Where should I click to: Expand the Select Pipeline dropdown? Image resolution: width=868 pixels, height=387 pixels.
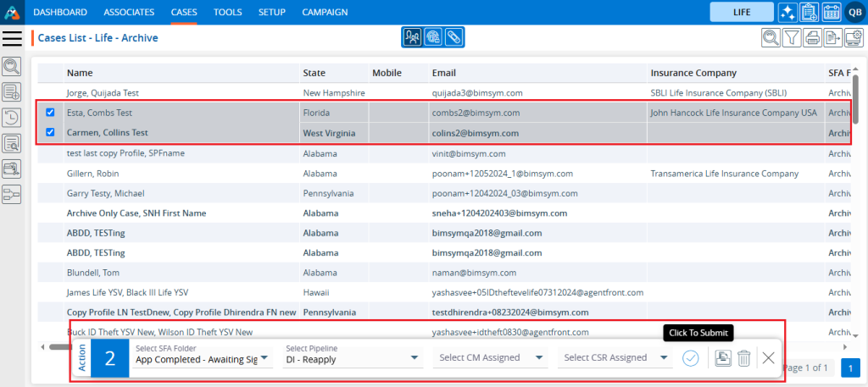tap(353, 358)
